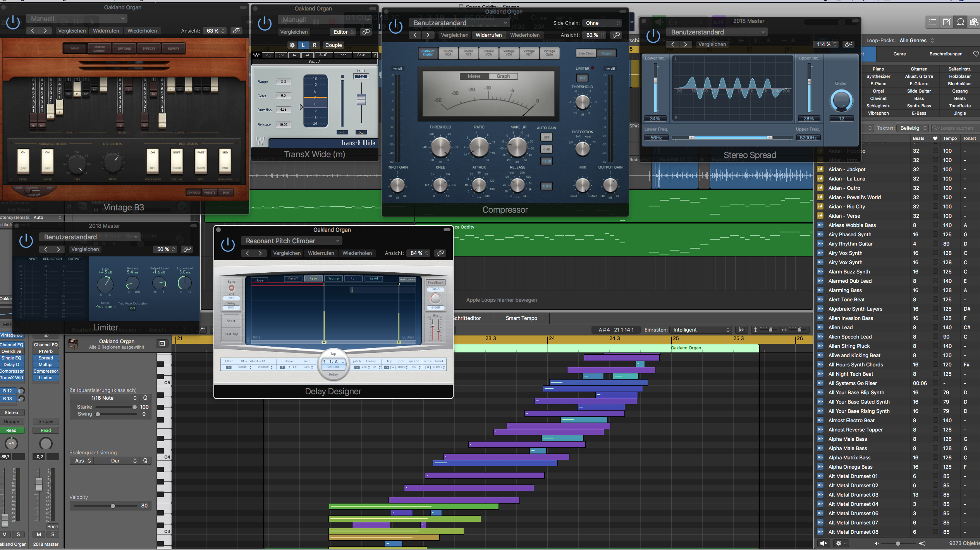
Task: Open Vintage B3 Manuell preset dropdown
Action: tap(77, 18)
